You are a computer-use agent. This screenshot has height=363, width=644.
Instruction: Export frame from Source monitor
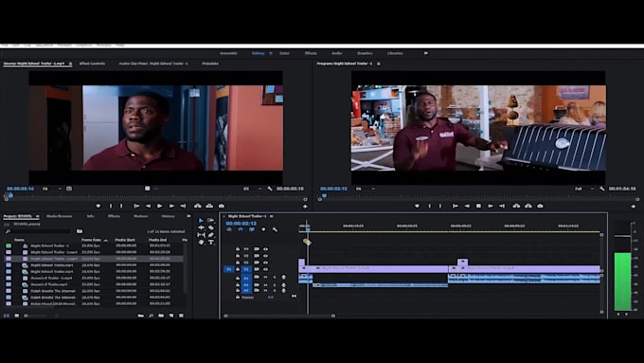tap(222, 206)
